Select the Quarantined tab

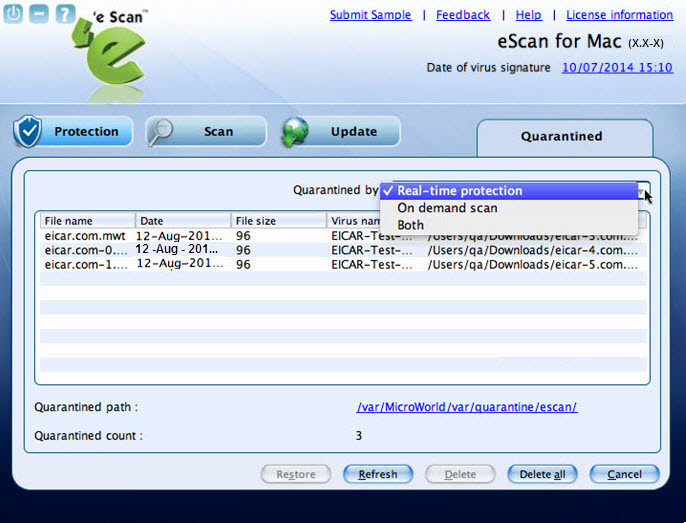[564, 137]
